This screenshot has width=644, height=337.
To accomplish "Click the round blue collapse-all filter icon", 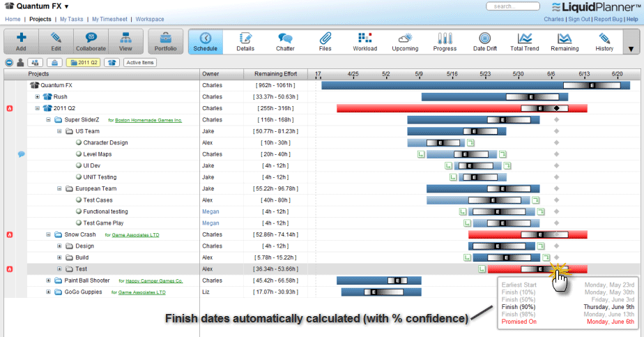I will point(9,63).
